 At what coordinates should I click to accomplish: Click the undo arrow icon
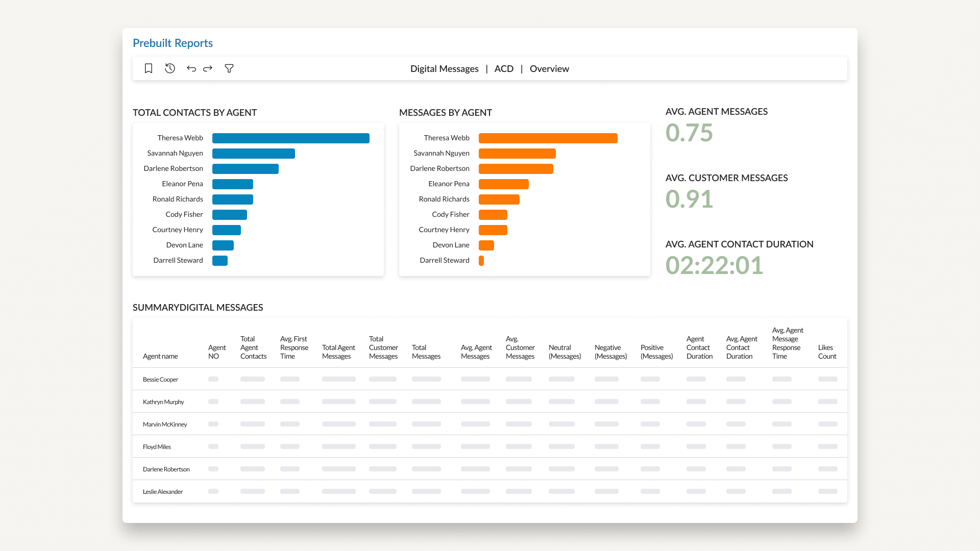(x=191, y=68)
